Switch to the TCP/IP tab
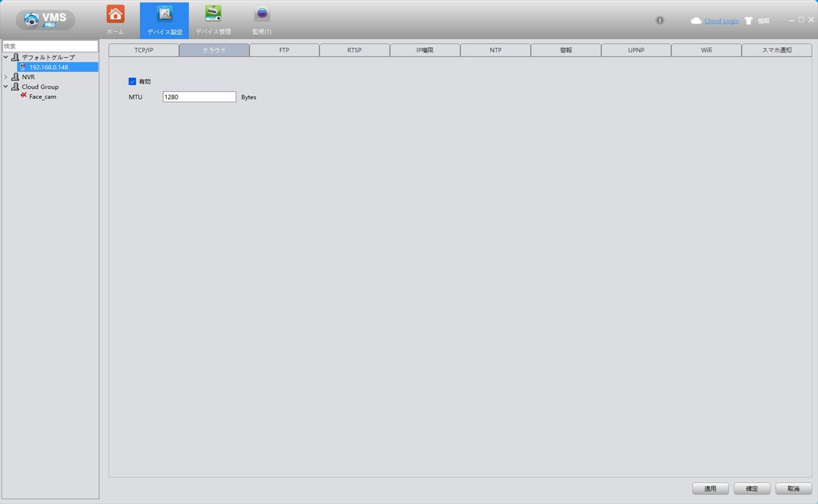This screenshot has height=504, width=818. point(144,50)
